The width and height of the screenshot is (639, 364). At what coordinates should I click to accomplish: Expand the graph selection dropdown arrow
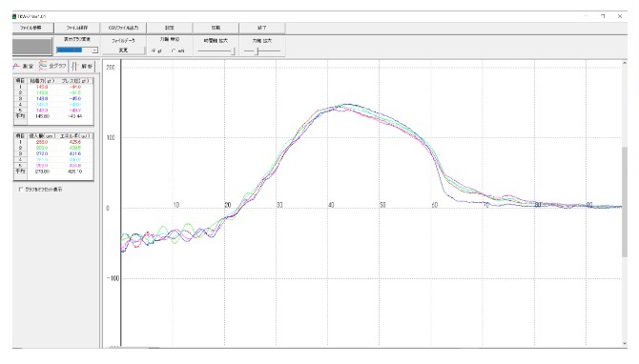94,51
